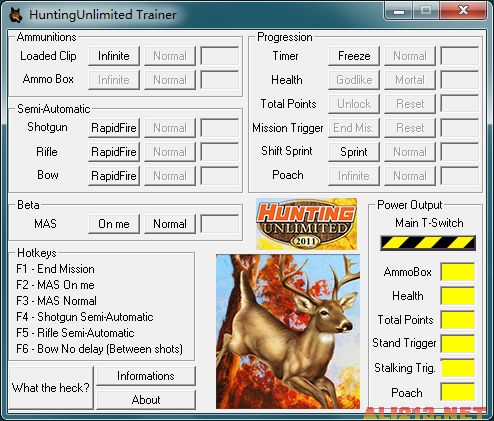The image size is (494, 421).
Task: Click the Bow status field
Action: point(219,176)
